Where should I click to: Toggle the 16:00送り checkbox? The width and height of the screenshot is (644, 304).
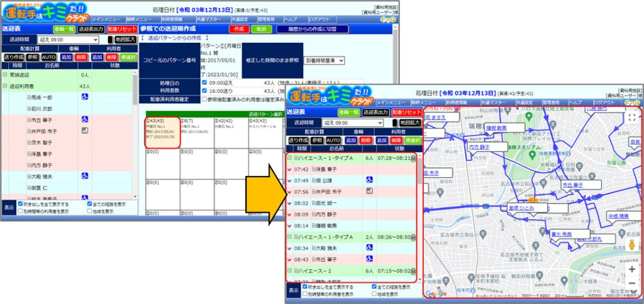point(204,90)
